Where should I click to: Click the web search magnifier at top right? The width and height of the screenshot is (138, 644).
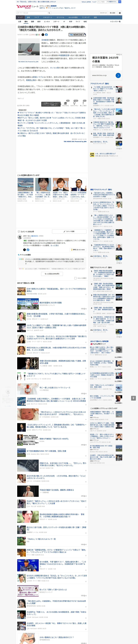(120, 2)
